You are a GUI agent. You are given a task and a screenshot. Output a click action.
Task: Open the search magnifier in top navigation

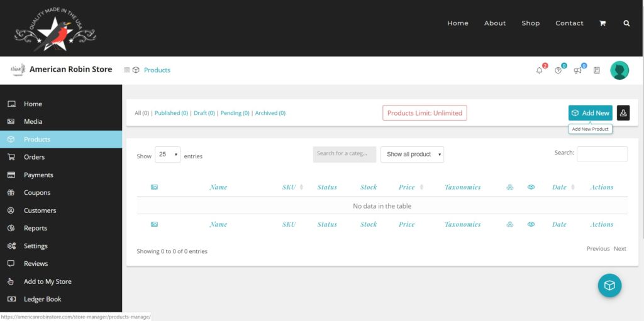(x=626, y=23)
